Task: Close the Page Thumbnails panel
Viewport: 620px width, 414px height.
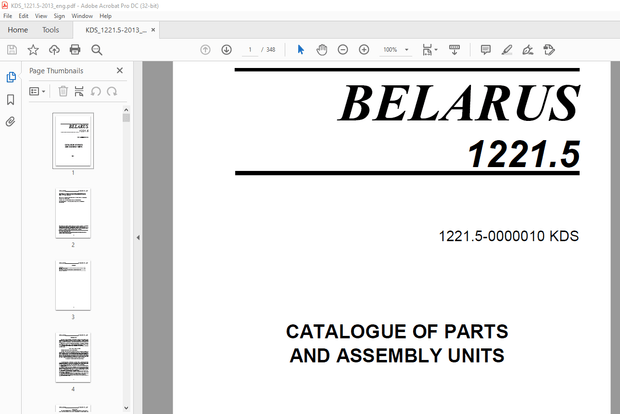Action: tap(119, 70)
